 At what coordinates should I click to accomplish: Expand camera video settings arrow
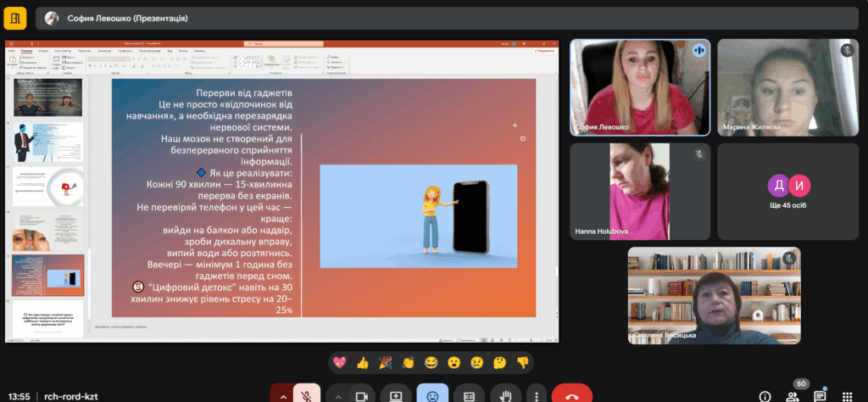point(337,395)
